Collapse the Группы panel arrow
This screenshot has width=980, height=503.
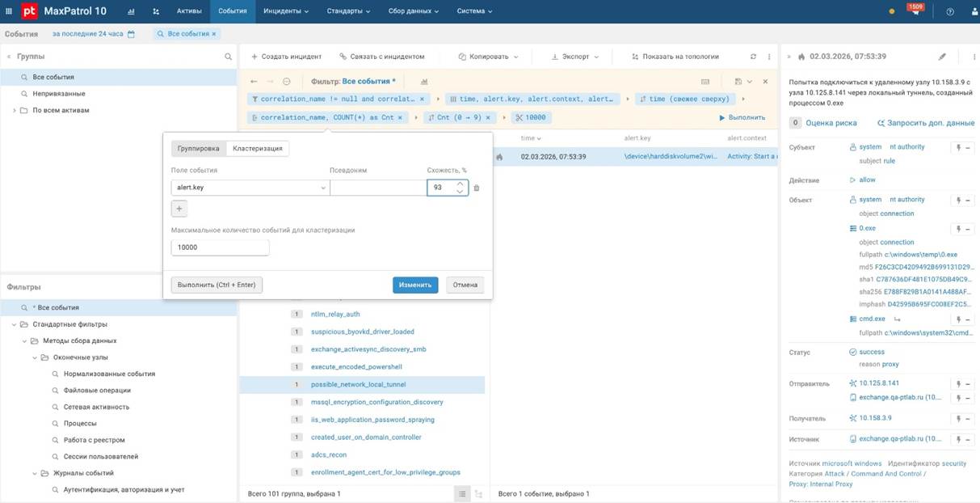[x=9, y=57]
